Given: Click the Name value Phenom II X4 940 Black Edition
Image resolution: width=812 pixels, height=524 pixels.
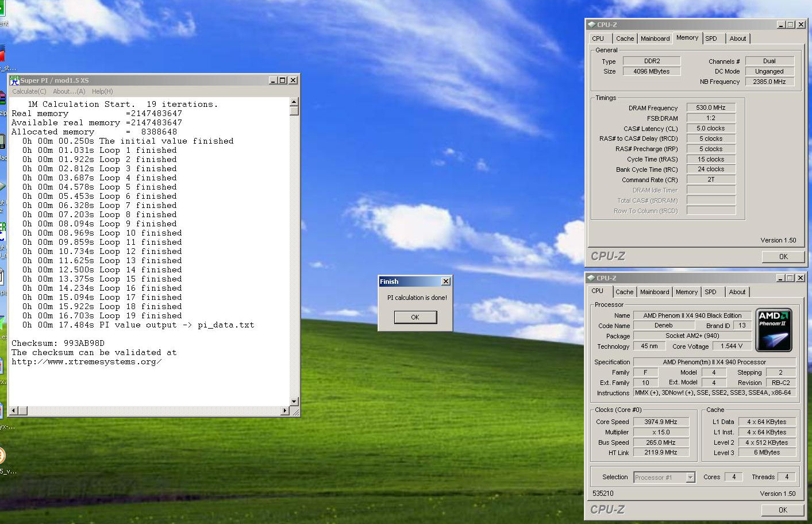Looking at the screenshot, I should (x=692, y=315).
